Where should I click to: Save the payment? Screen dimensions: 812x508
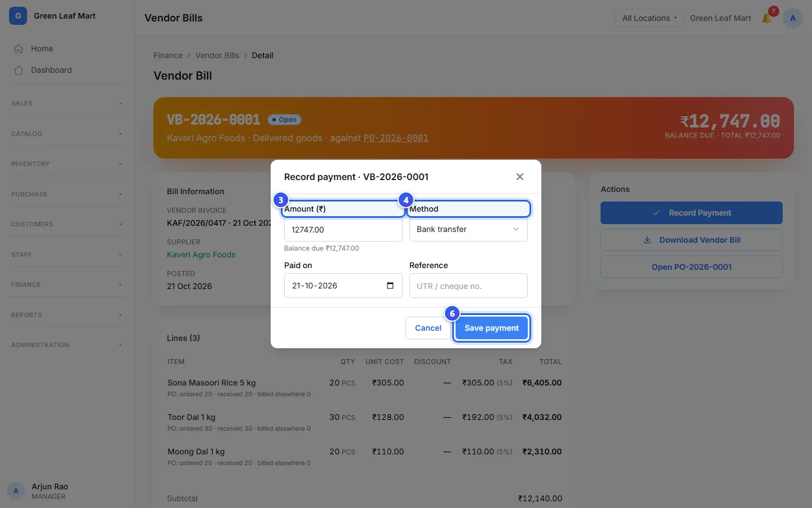click(x=492, y=328)
